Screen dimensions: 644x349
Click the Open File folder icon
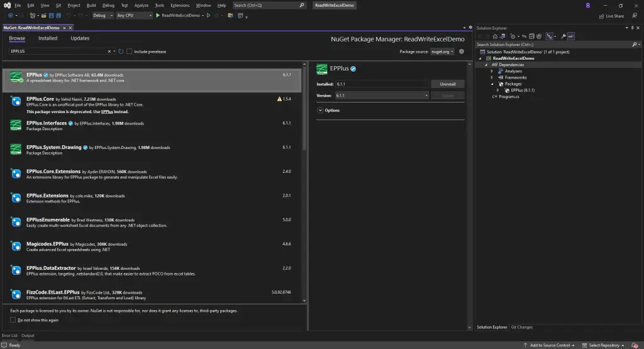click(x=43, y=16)
